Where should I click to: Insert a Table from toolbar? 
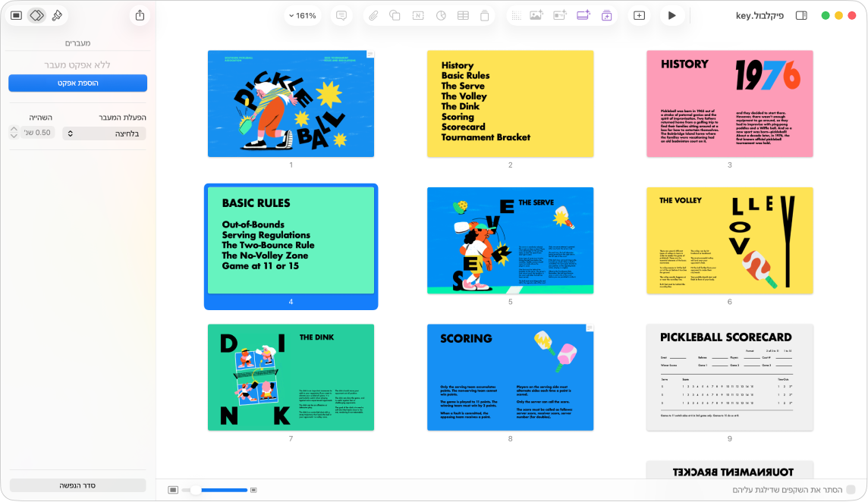point(463,15)
